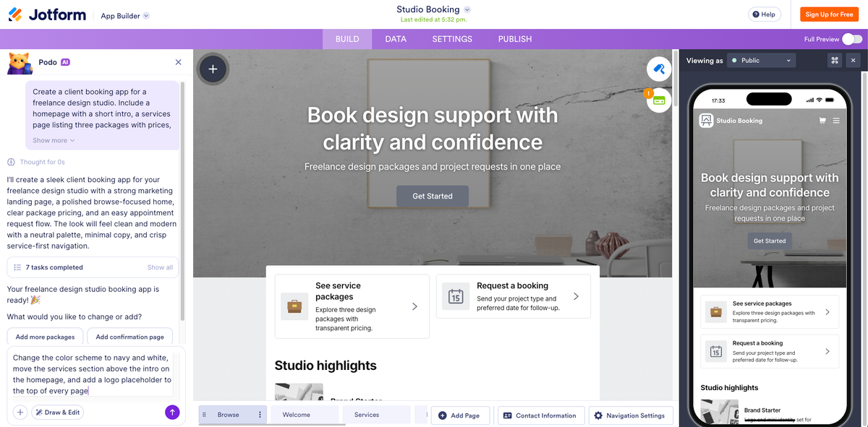The width and height of the screenshot is (868, 427).
Task: Click calendar icon on Request a booking card
Action: point(456,296)
